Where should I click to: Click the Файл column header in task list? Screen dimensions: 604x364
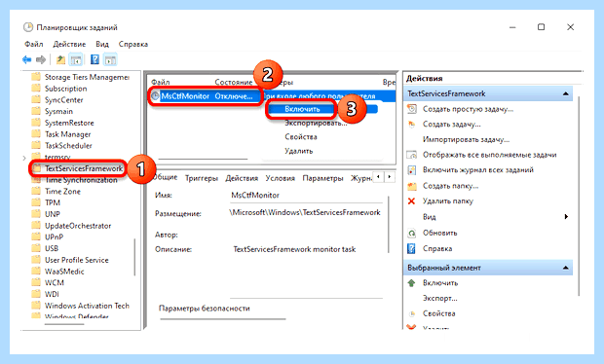click(160, 83)
